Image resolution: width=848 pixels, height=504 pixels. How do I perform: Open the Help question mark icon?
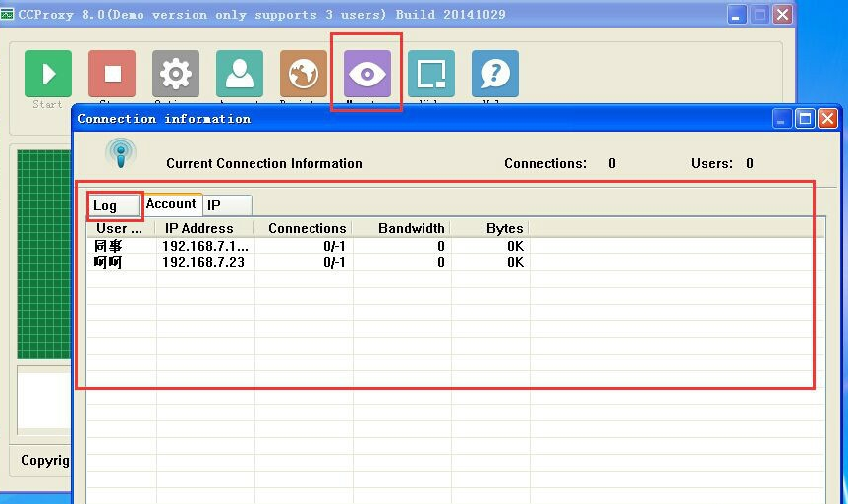click(495, 74)
